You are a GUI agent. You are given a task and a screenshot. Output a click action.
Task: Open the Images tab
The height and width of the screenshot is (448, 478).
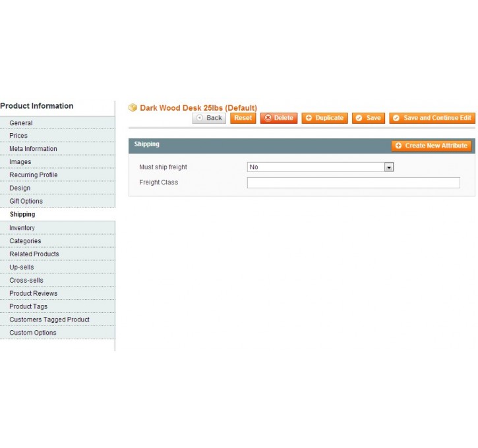[57, 161]
